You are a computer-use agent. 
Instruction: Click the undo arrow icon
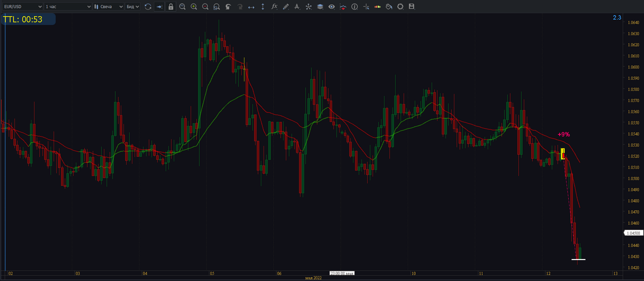click(x=228, y=6)
